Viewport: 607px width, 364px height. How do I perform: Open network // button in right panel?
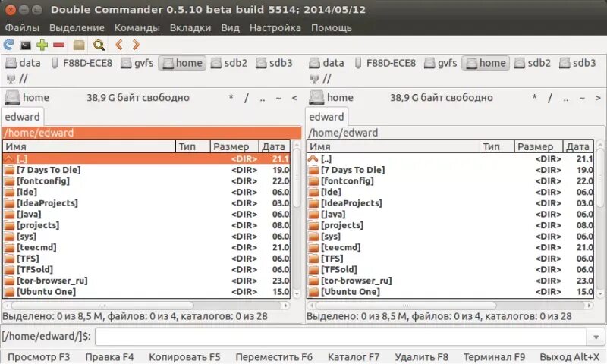pos(321,79)
